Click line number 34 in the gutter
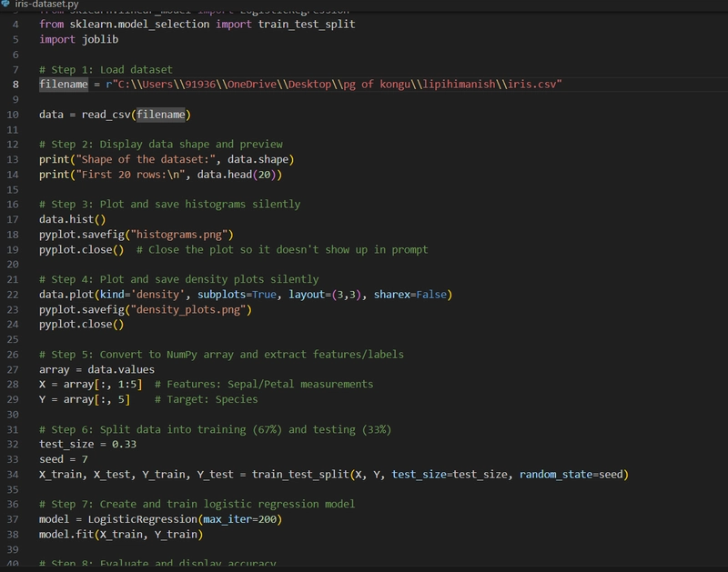Screen dimensions: 728x572 click(x=13, y=475)
